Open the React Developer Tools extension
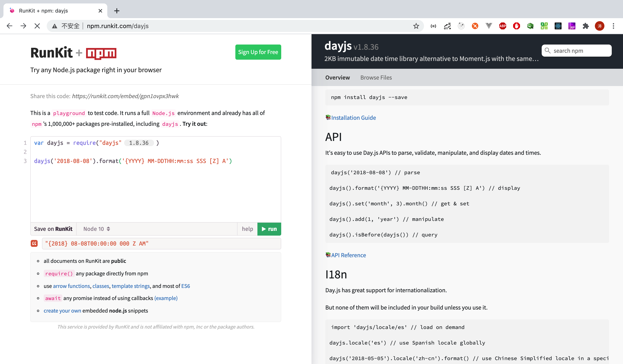Image resolution: width=623 pixels, height=364 pixels. click(x=558, y=26)
